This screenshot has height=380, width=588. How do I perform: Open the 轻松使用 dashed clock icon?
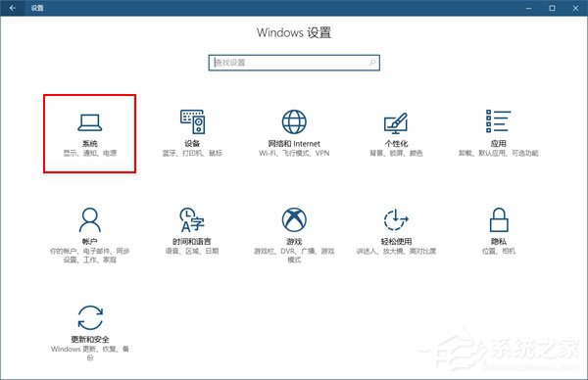(x=396, y=219)
